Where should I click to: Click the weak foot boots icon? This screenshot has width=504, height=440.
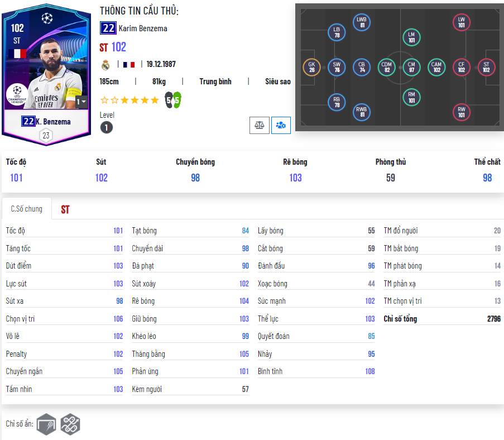pyautogui.click(x=173, y=100)
